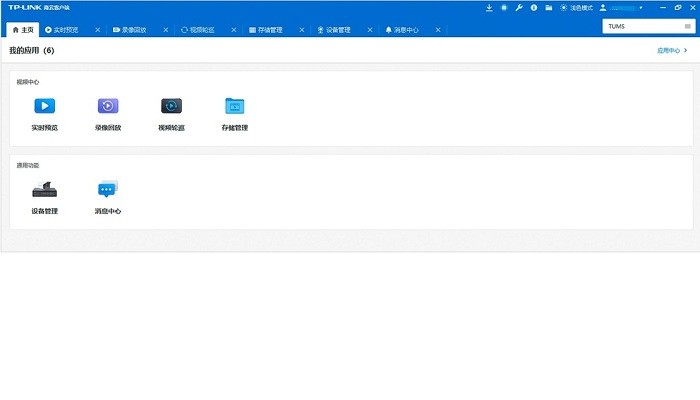700x400 pixels.
Task: Switch to the 主页 home tab
Action: pos(21,30)
